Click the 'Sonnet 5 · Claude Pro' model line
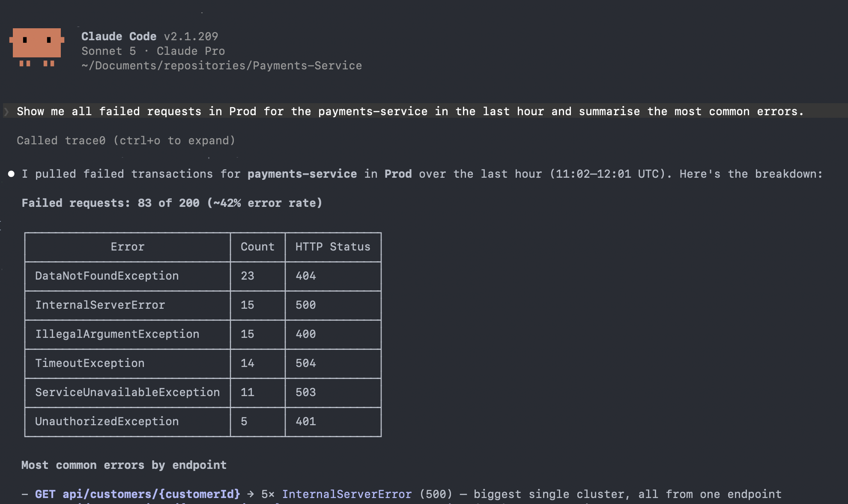The height and width of the screenshot is (504, 848). 153,51
